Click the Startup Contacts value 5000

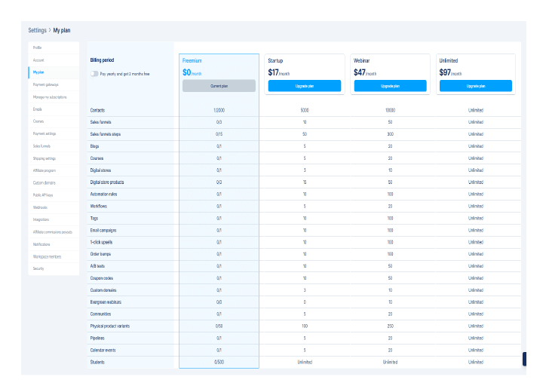tap(305, 110)
